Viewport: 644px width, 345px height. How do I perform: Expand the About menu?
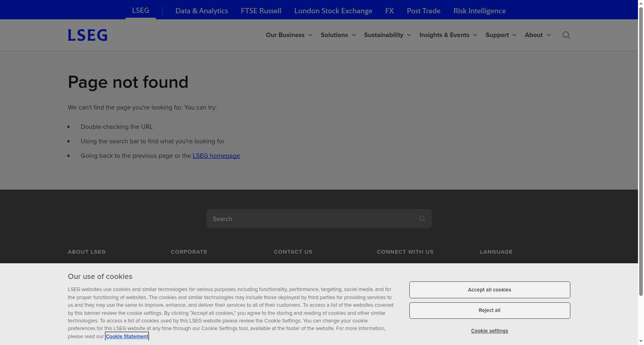pos(538,35)
